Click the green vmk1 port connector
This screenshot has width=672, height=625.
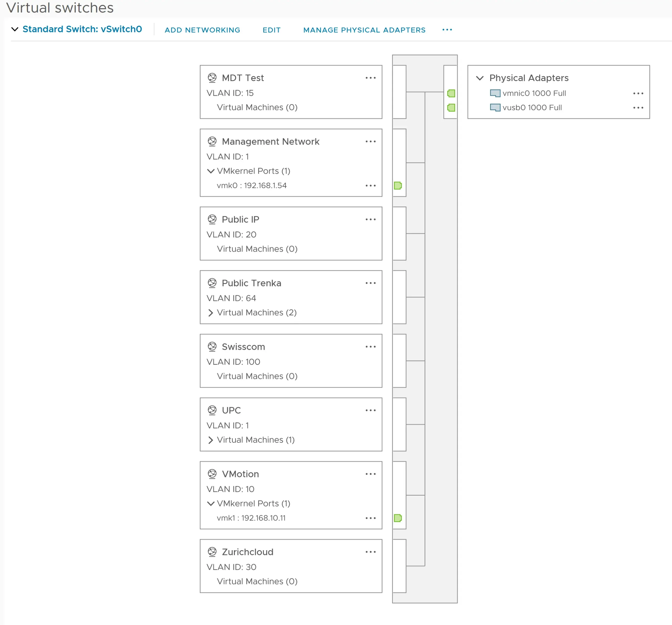tap(398, 518)
